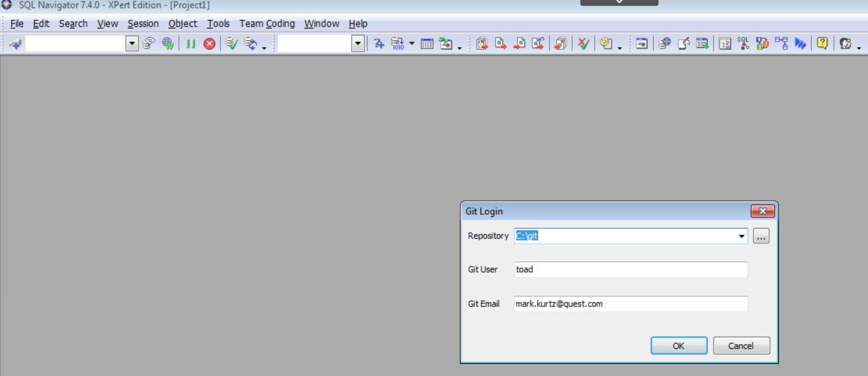The height and width of the screenshot is (376, 868).
Task: Expand the arrow beside the linked window icon
Action: pyautogui.click(x=460, y=48)
